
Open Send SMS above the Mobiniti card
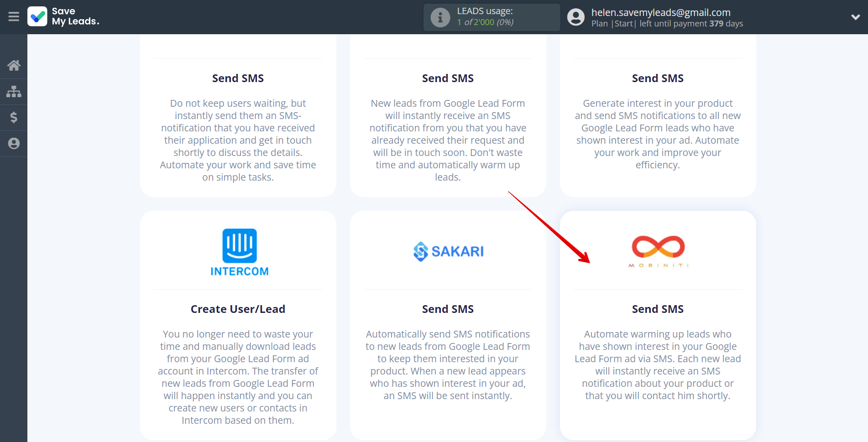click(658, 78)
